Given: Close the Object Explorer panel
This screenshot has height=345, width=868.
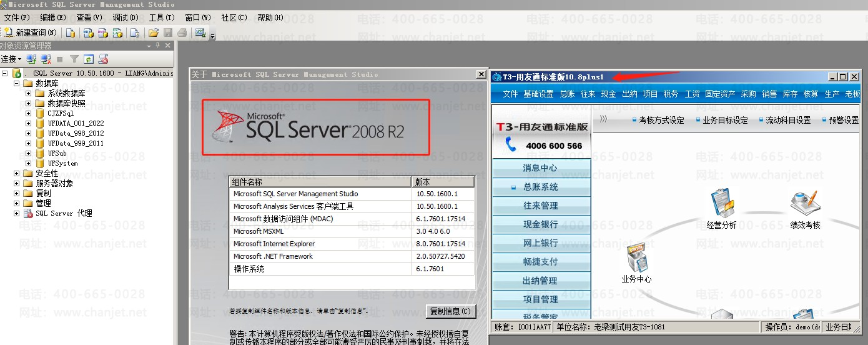Looking at the screenshot, I should [167, 46].
